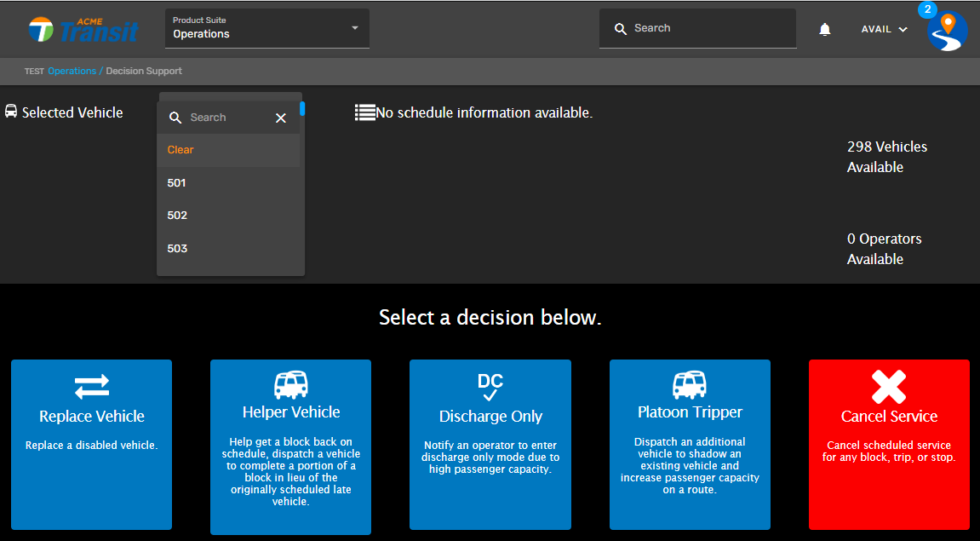
Task: Click the vehicle list Search field
Action: [x=229, y=118]
